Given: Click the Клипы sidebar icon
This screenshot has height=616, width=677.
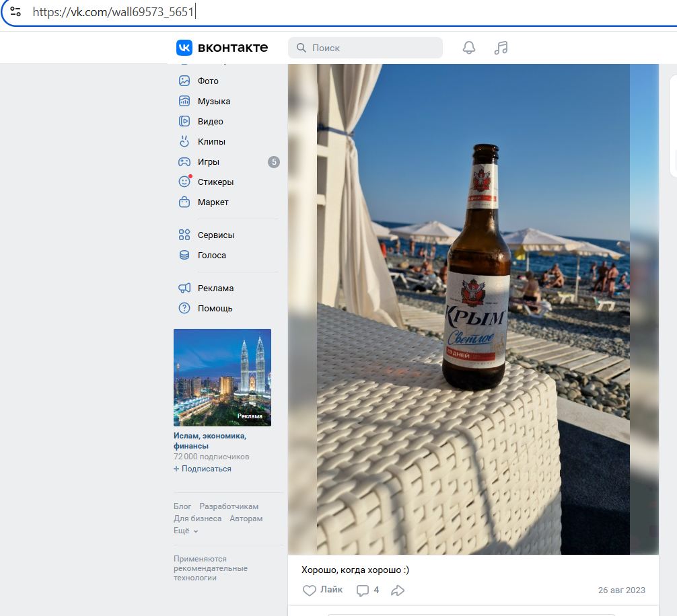Looking at the screenshot, I should pyautogui.click(x=184, y=142).
